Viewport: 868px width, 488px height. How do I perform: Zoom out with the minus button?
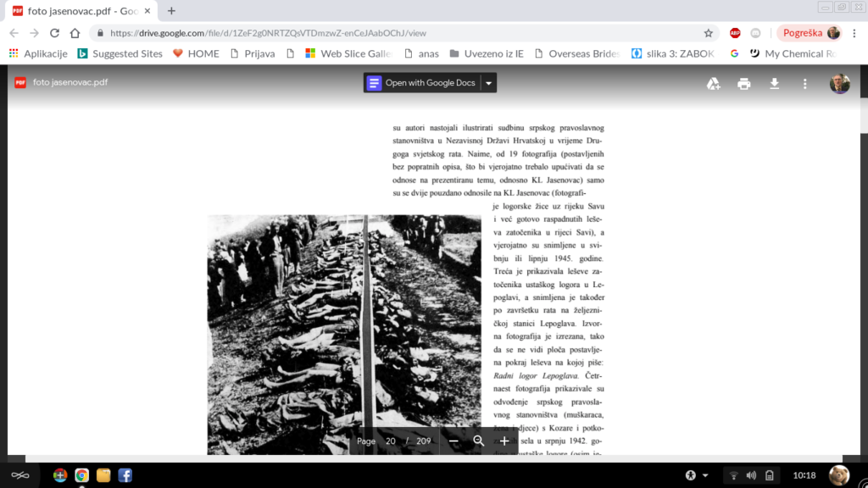coord(453,441)
